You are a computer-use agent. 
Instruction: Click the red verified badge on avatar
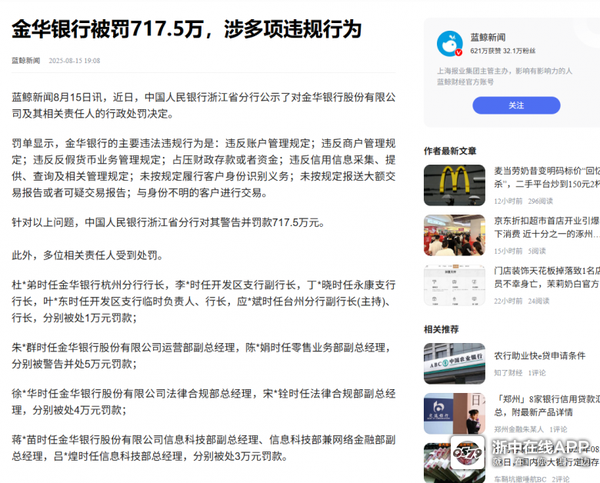[458, 52]
